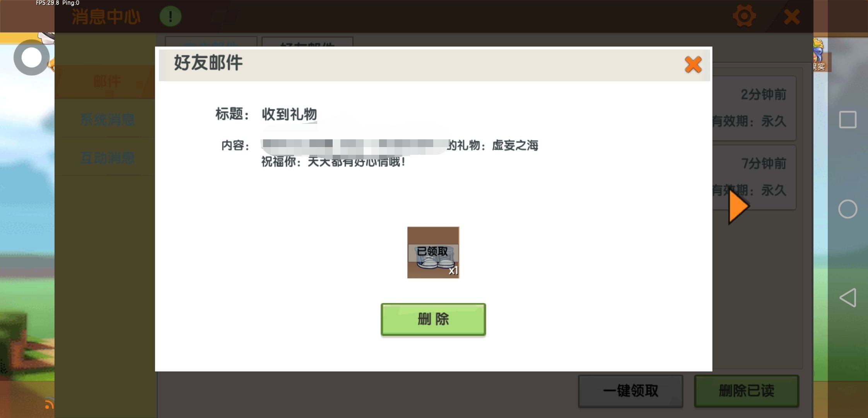Click the 一键领取 button
This screenshot has height=418, width=868.
pos(630,391)
